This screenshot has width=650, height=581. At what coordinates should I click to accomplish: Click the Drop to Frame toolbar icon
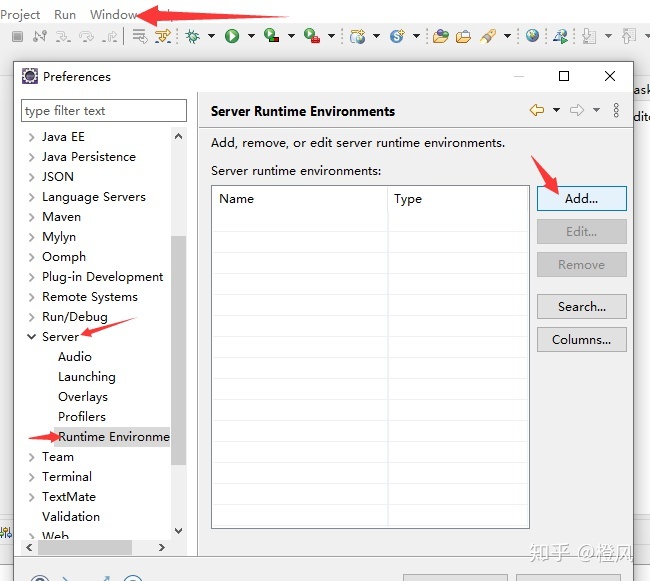click(x=140, y=36)
